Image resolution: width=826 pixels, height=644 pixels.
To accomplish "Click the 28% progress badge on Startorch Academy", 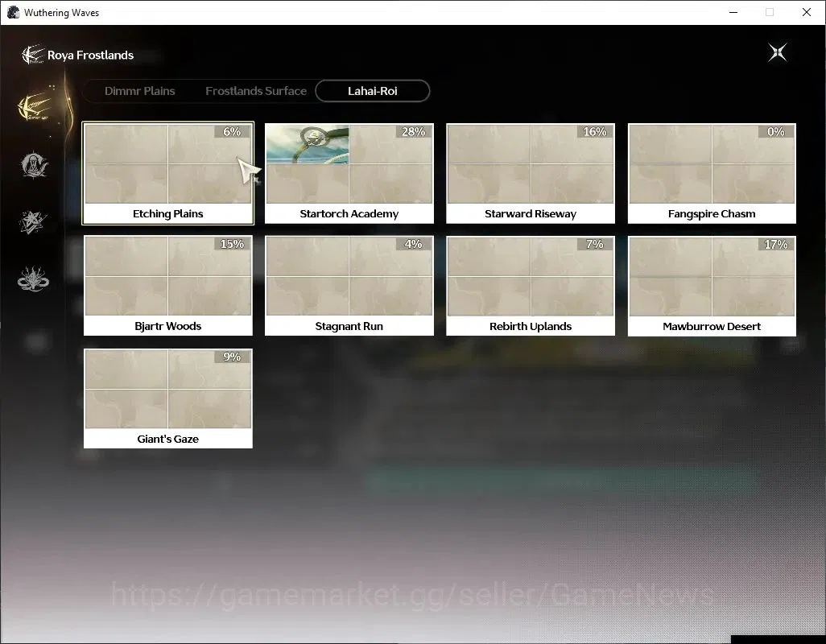I will click(414, 132).
